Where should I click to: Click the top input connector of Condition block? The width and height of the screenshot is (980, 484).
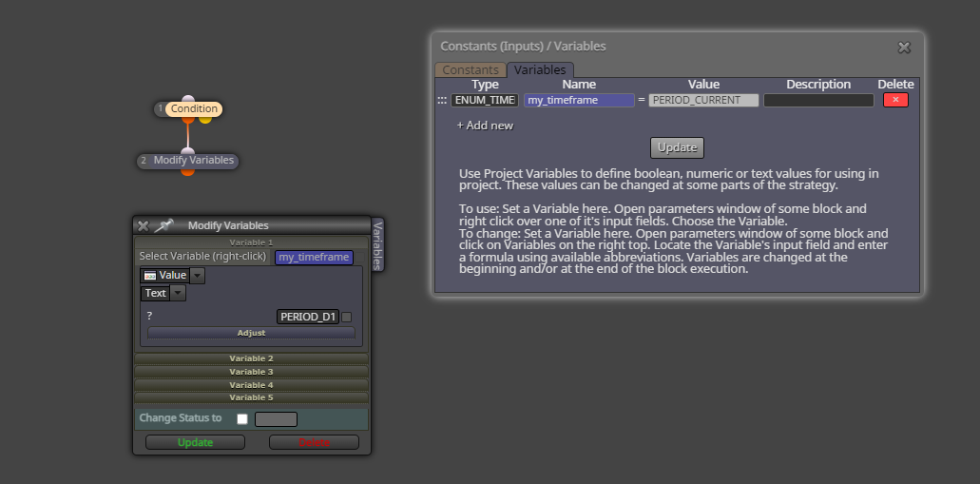tap(187, 99)
